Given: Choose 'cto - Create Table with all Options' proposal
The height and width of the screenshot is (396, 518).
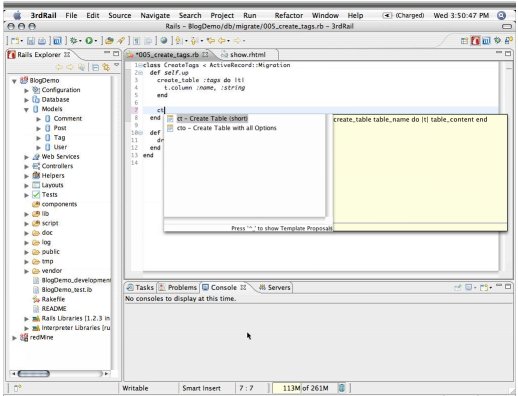Looking at the screenshot, I should (226, 128).
